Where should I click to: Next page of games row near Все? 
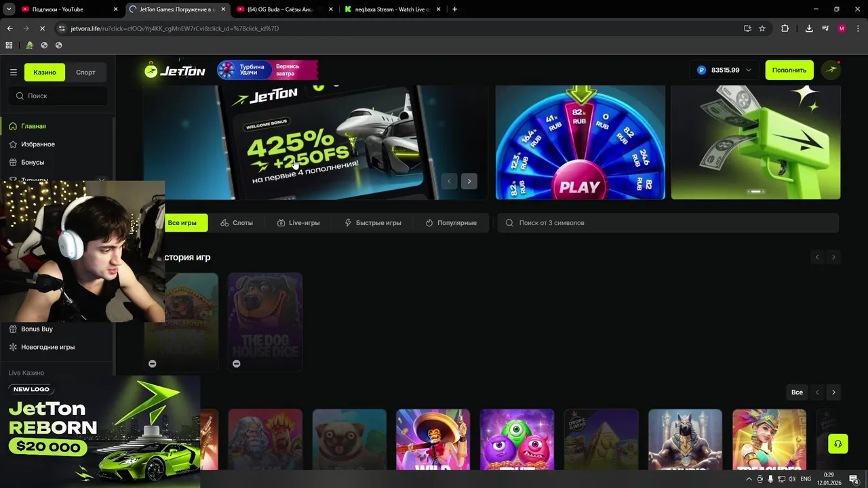833,392
